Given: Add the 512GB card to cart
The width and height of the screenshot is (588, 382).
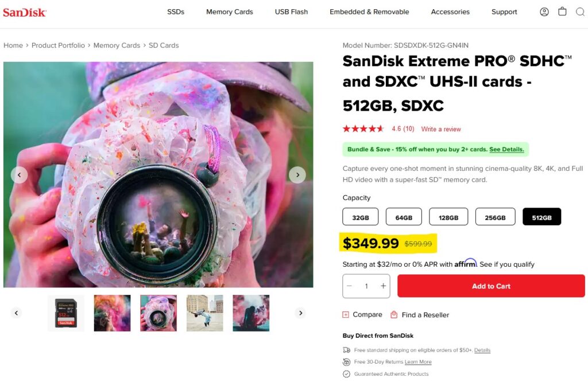Looking at the screenshot, I should 491,286.
